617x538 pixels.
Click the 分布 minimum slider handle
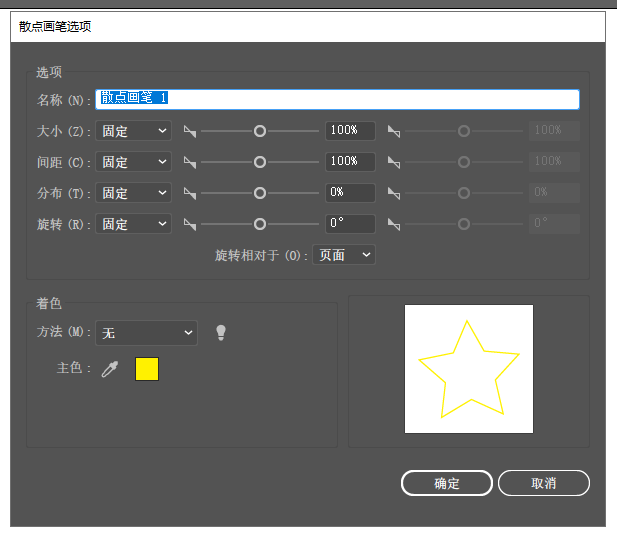260,193
